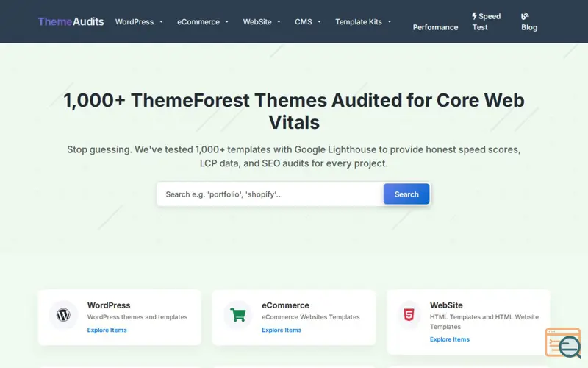
Task: Explore Items under WebSite
Action: [450, 339]
